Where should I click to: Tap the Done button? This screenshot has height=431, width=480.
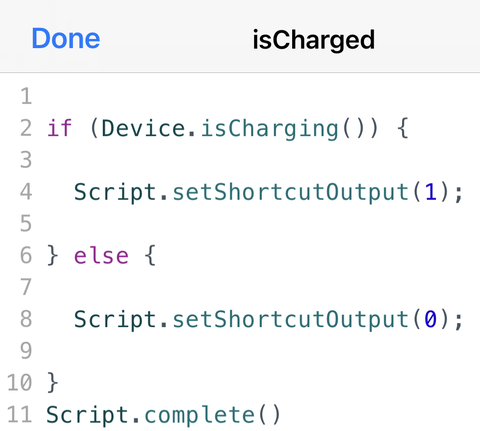[66, 39]
